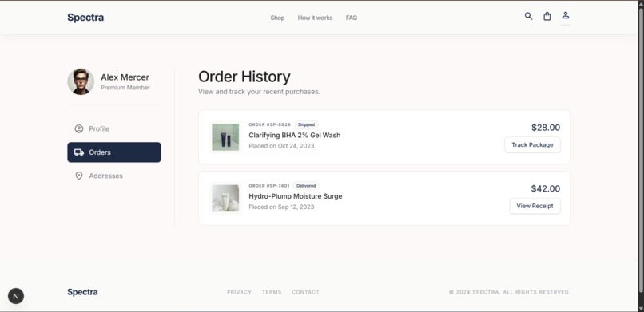
Task: Click the Hydro-Plump Moisture Surge title
Action: [296, 196]
